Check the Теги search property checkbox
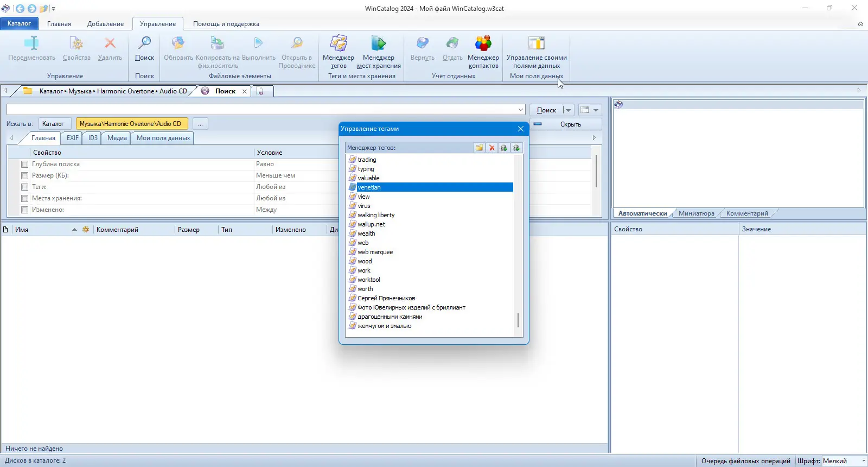868x467 pixels. pos(24,187)
